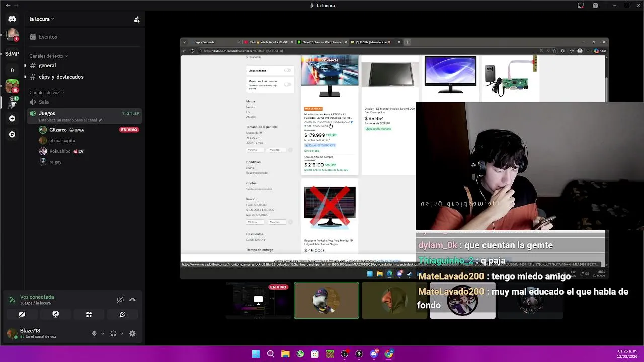Expand headphone output options arrow
The height and width of the screenshot is (362, 644).
121,333
